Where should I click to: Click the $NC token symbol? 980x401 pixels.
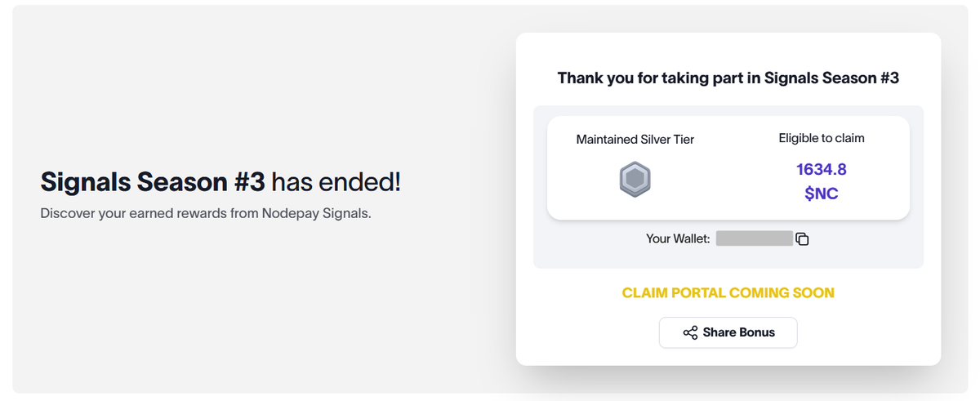[821, 194]
